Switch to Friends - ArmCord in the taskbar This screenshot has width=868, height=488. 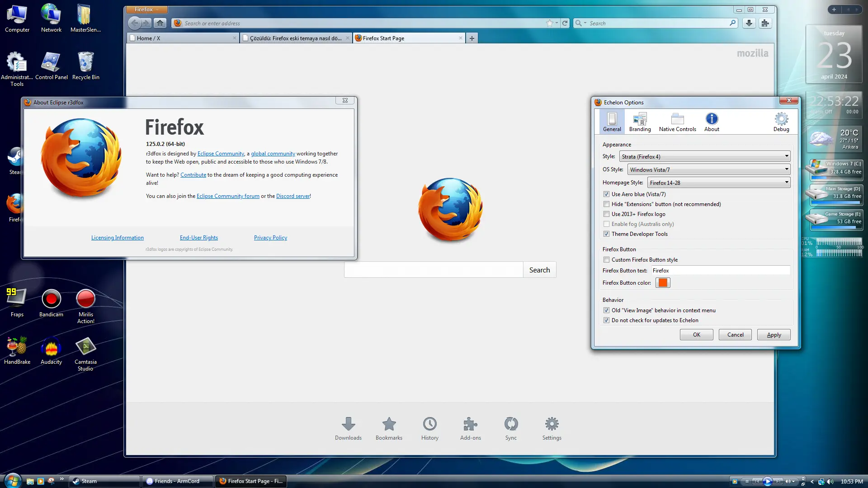[x=177, y=481]
